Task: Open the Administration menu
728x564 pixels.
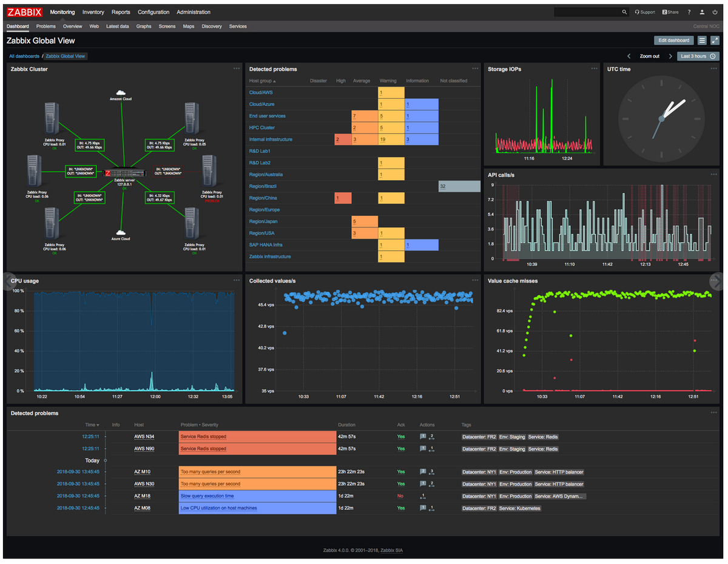Action: (194, 12)
